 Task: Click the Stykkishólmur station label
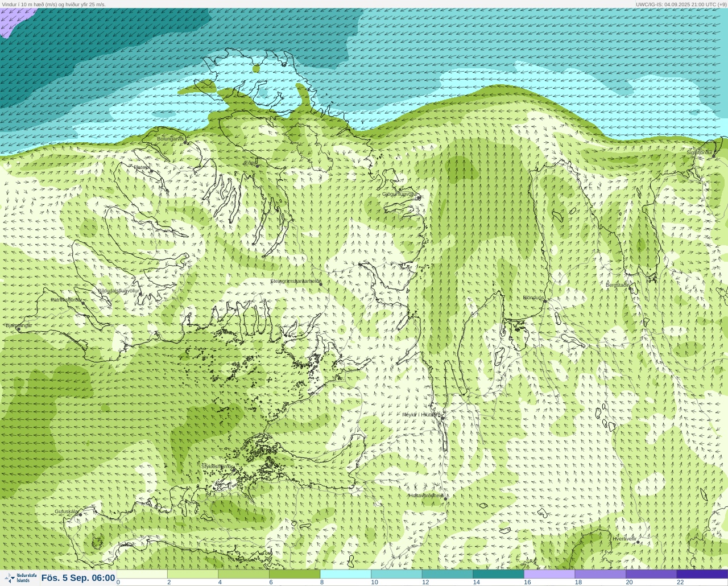(217, 466)
